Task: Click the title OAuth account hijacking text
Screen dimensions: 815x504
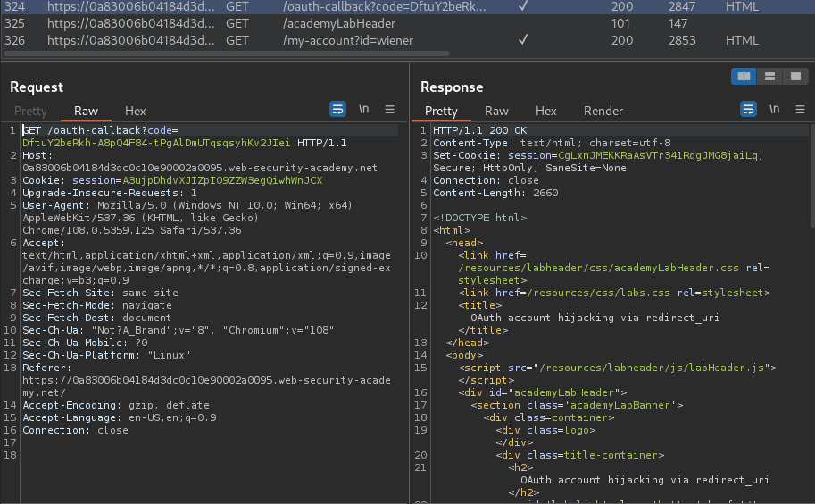Action: click(595, 318)
